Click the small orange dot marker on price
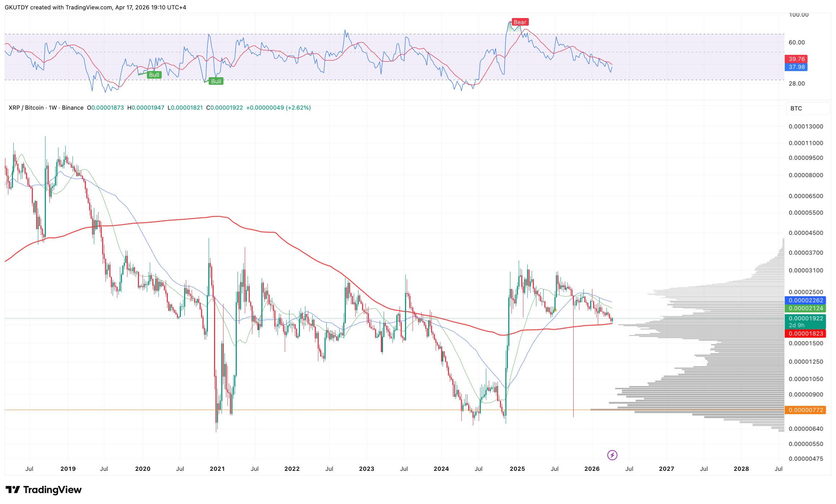 tap(555, 310)
